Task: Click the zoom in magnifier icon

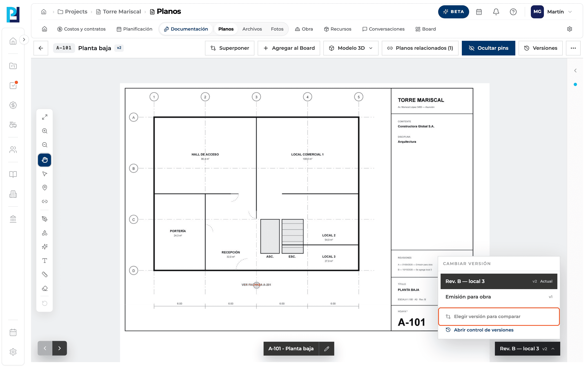Action: 45,131
